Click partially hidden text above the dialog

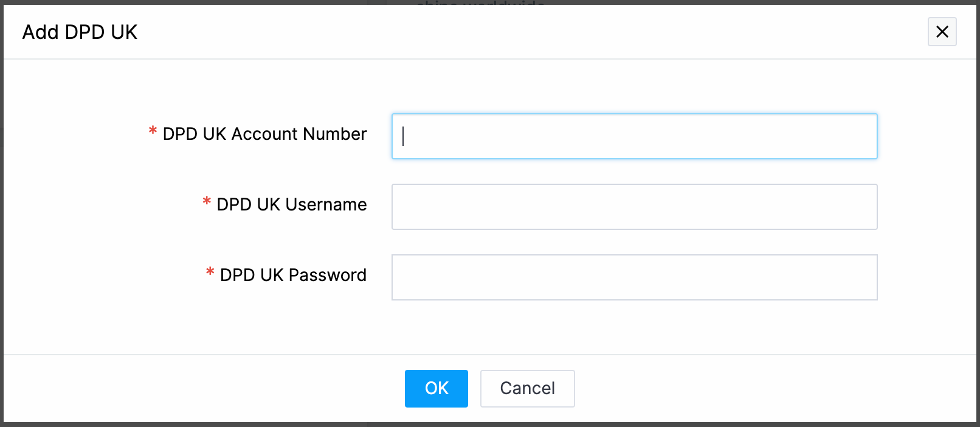pyautogui.click(x=480, y=3)
